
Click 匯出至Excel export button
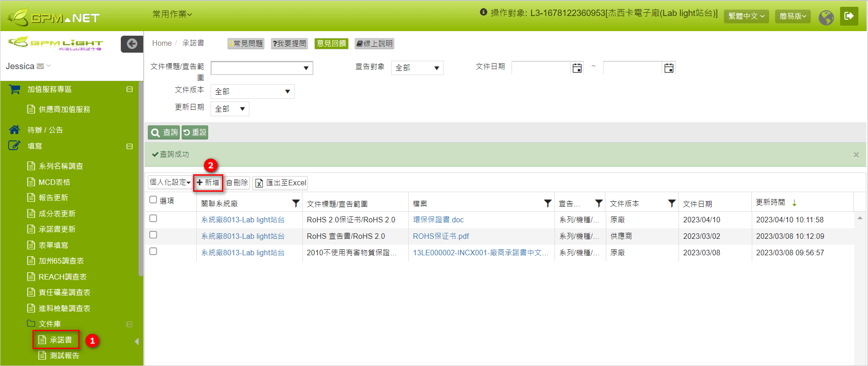[280, 183]
